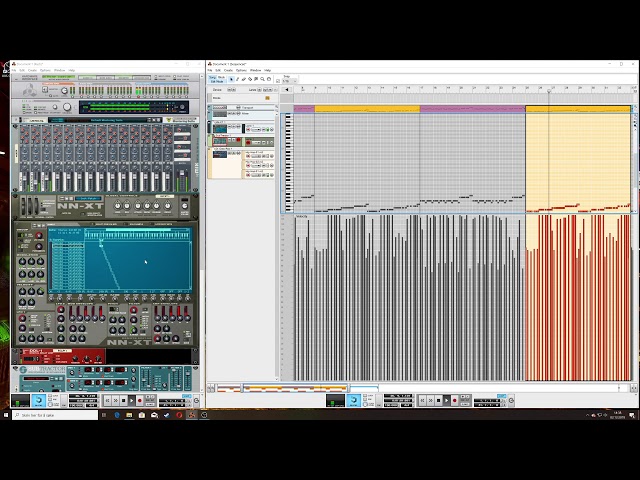The width and height of the screenshot is (640, 480).
Task: Click Stop in the sequencer window transport
Action: click(x=438, y=401)
